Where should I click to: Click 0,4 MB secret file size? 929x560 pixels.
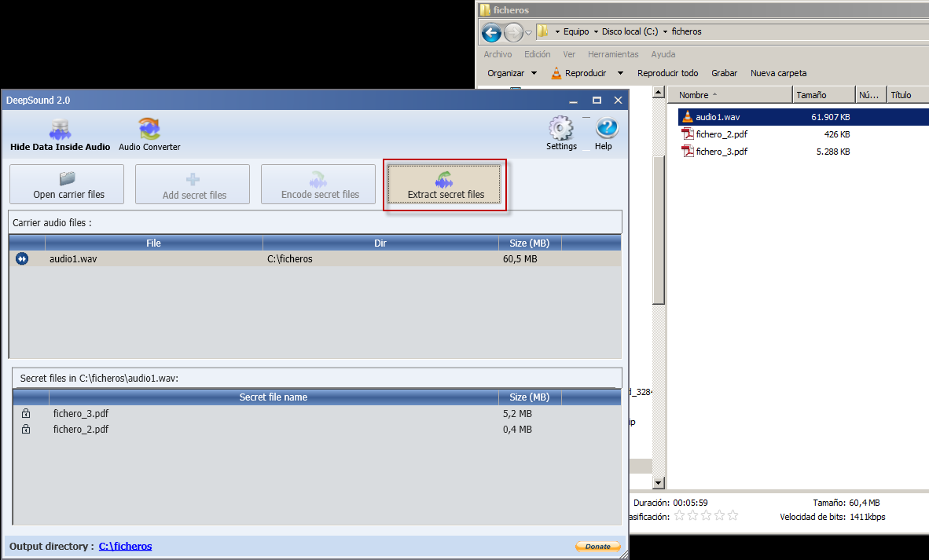(x=517, y=429)
